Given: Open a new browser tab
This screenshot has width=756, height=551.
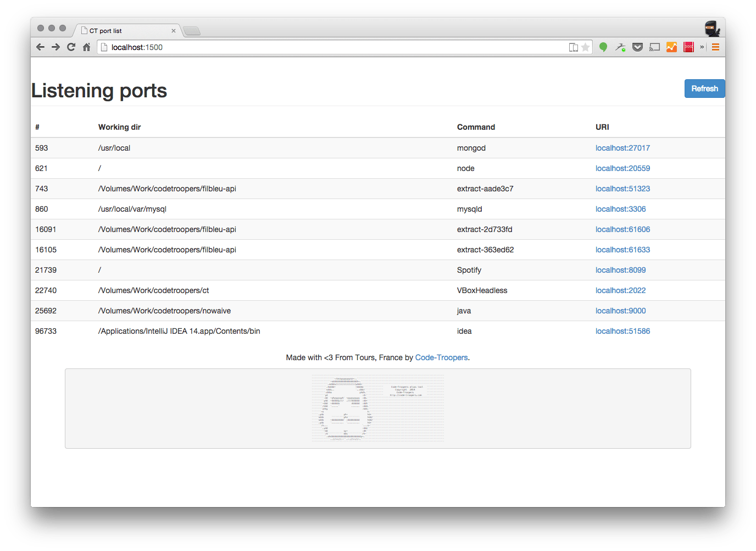Looking at the screenshot, I should 191,31.
